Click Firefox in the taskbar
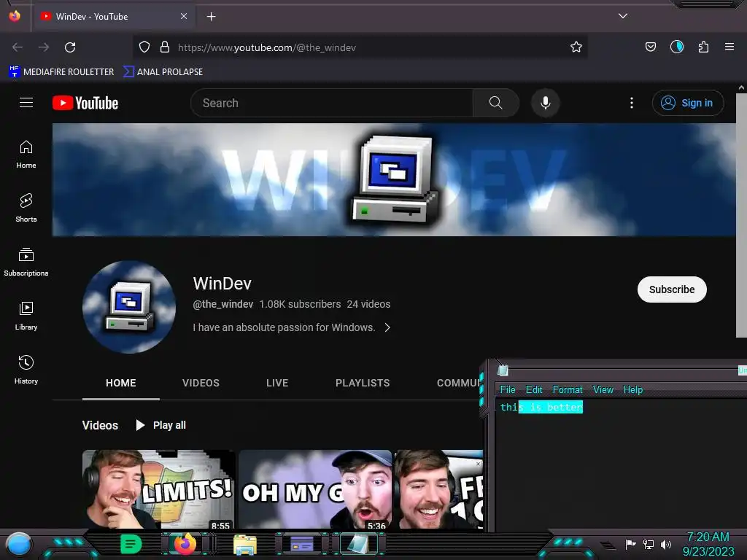Viewport: 747px width, 560px height. (x=185, y=544)
